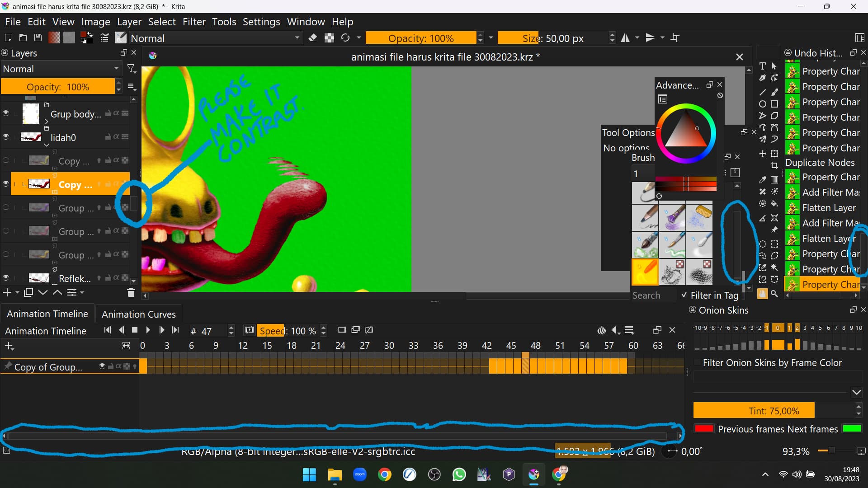Select the Move tool
The width and height of the screenshot is (868, 488).
tap(763, 154)
